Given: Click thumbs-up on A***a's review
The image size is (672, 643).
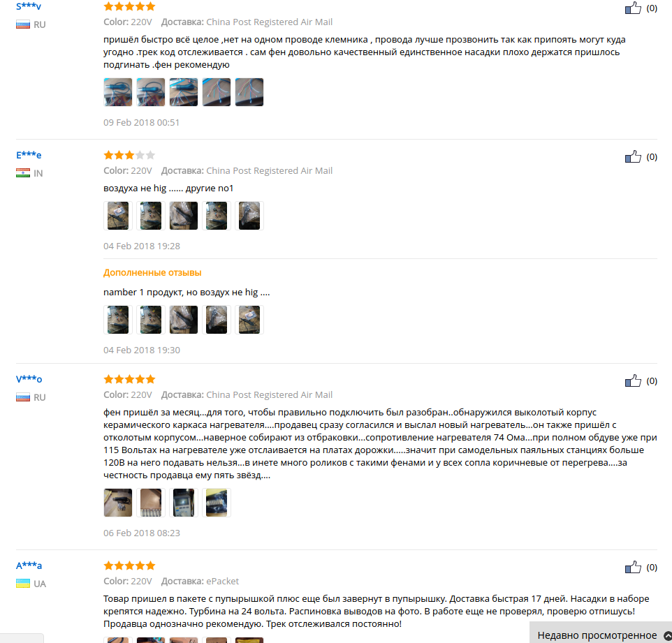Looking at the screenshot, I should 633,567.
